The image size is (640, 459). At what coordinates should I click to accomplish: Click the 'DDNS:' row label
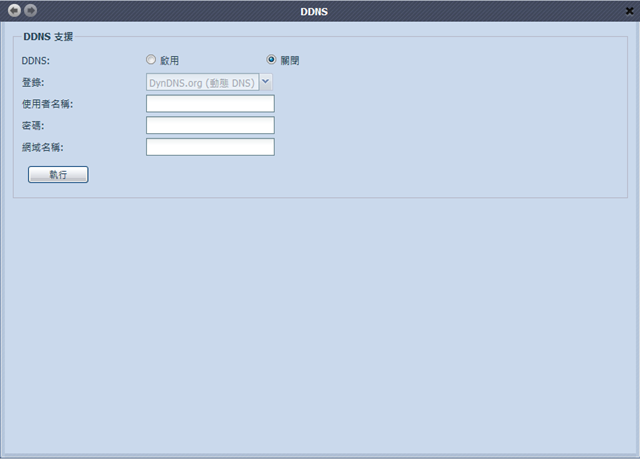click(36, 61)
